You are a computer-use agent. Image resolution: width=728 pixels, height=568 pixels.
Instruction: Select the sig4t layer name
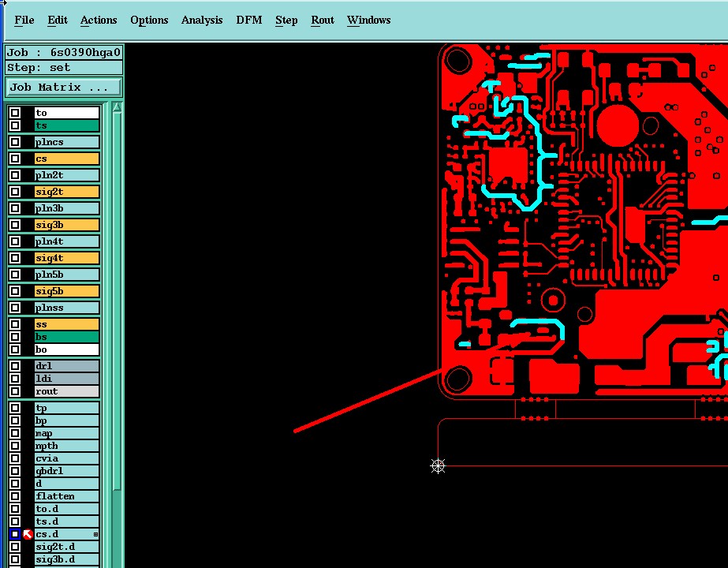(x=67, y=258)
